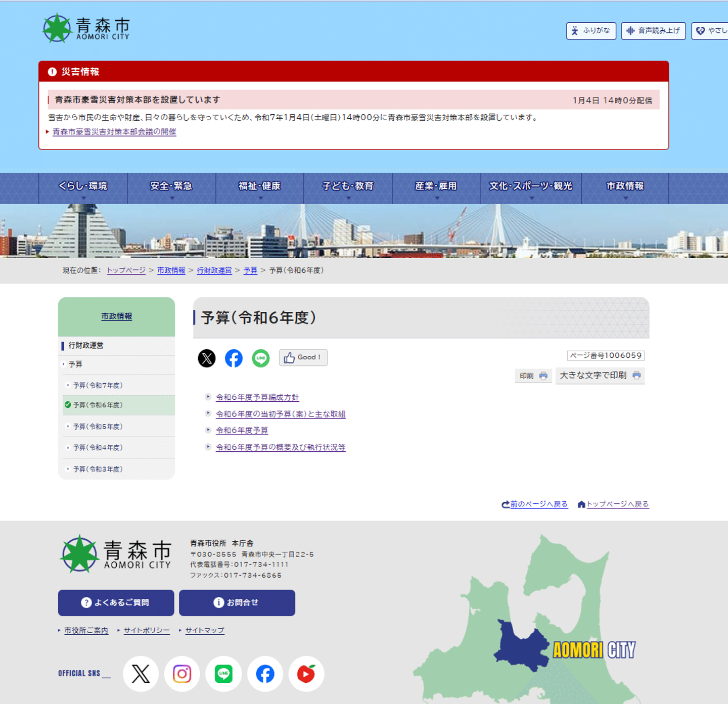The width and height of the screenshot is (728, 704).
Task: Go to トップページ in the breadcrumb
Action: coord(126,271)
